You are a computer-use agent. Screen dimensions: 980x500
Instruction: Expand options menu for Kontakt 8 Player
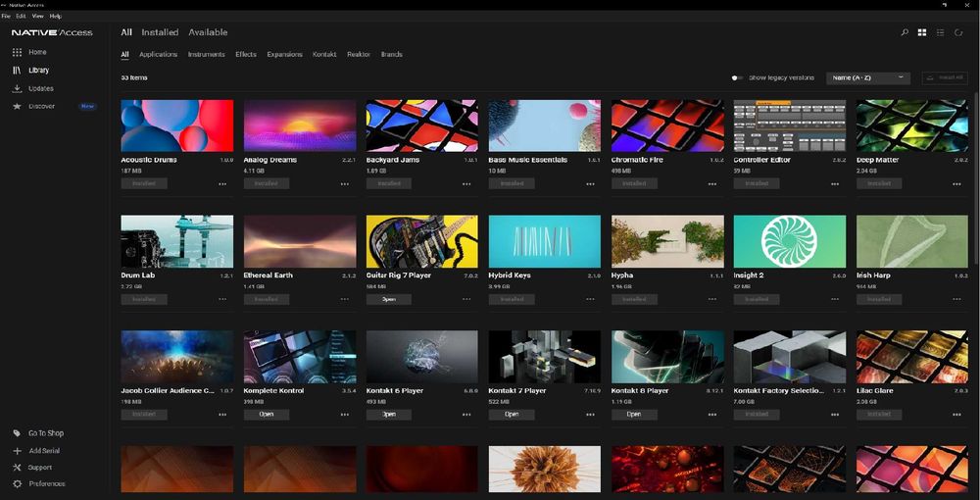(x=711, y=415)
